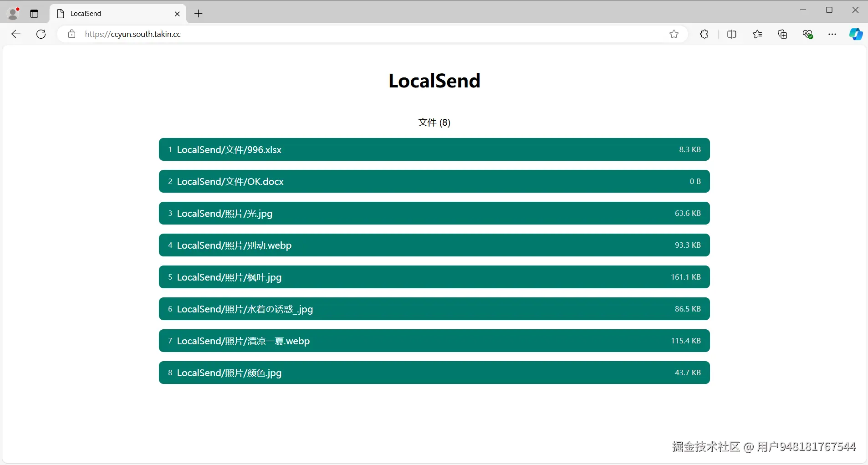Minimize the browser window
This screenshot has height=465, width=868.
803,10
